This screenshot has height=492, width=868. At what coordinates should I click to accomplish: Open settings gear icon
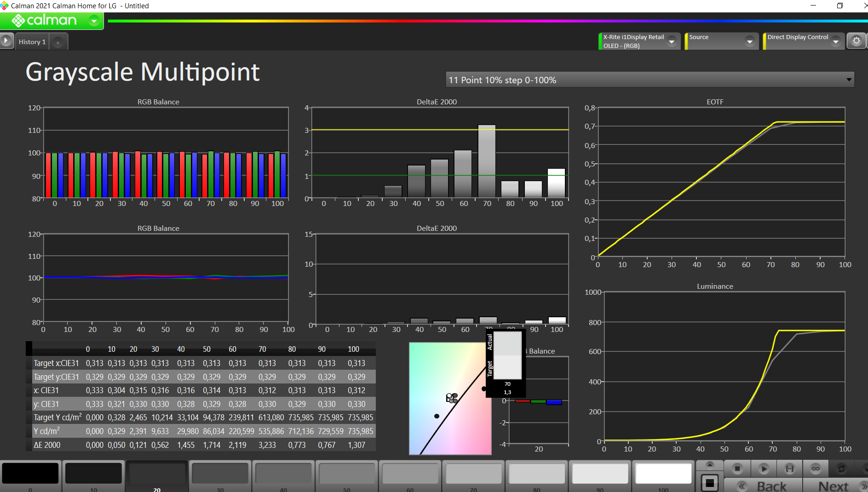(856, 41)
